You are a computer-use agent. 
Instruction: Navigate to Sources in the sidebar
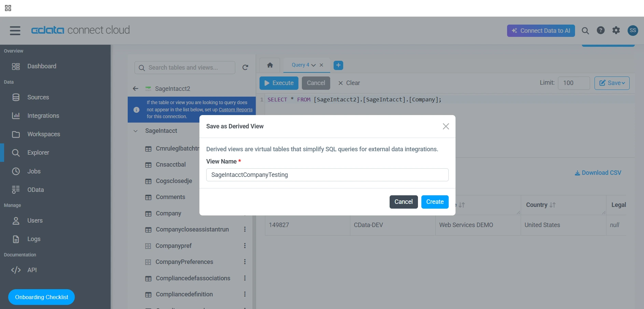(38, 97)
